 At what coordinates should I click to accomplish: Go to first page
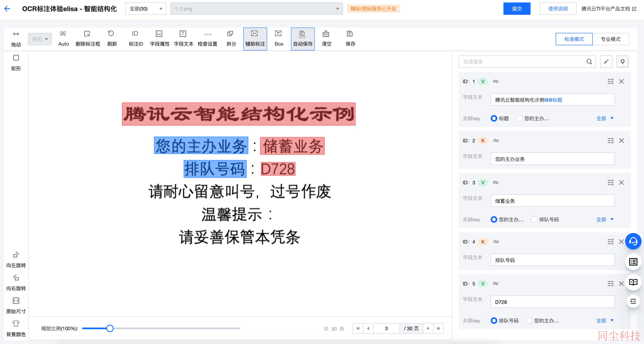[358, 328]
